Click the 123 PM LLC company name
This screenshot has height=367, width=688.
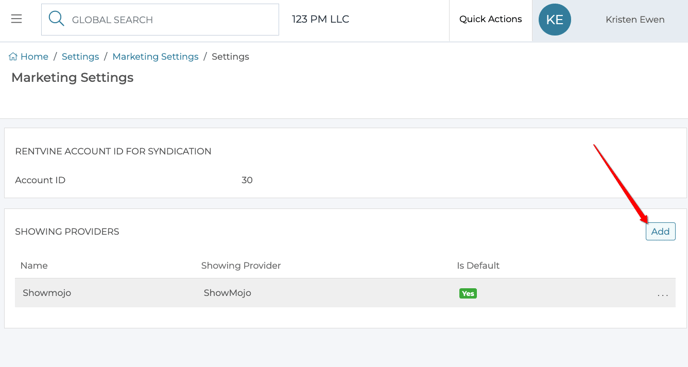tap(320, 19)
